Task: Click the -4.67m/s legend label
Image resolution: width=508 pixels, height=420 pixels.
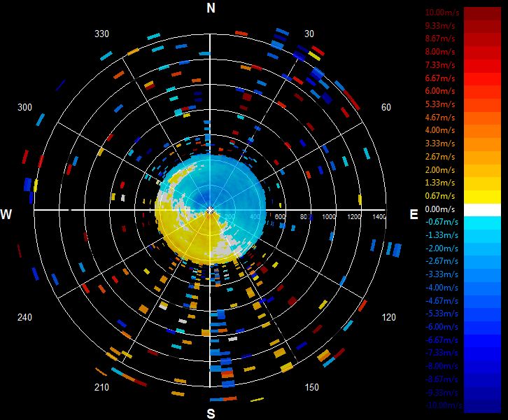Action: [442, 301]
